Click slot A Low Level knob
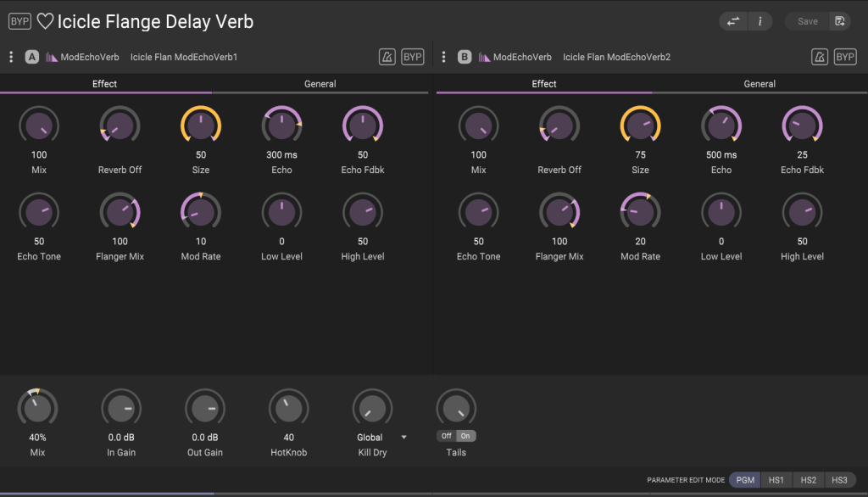 pyautogui.click(x=281, y=212)
